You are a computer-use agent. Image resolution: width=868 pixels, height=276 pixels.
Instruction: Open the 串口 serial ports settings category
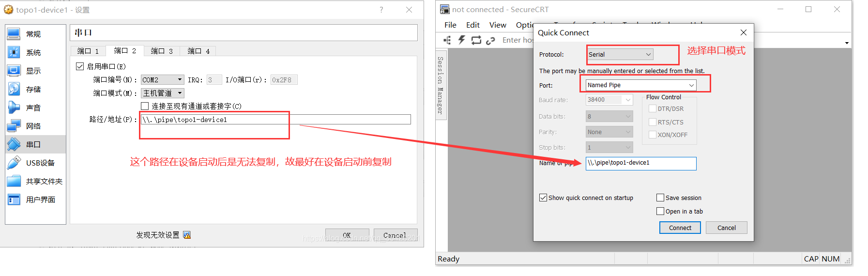[33, 144]
